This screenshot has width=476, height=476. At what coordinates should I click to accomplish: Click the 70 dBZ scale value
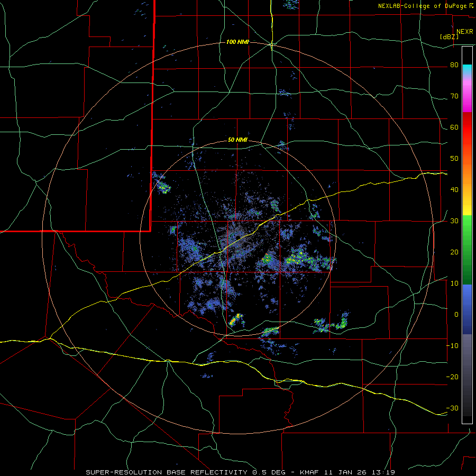(x=454, y=96)
